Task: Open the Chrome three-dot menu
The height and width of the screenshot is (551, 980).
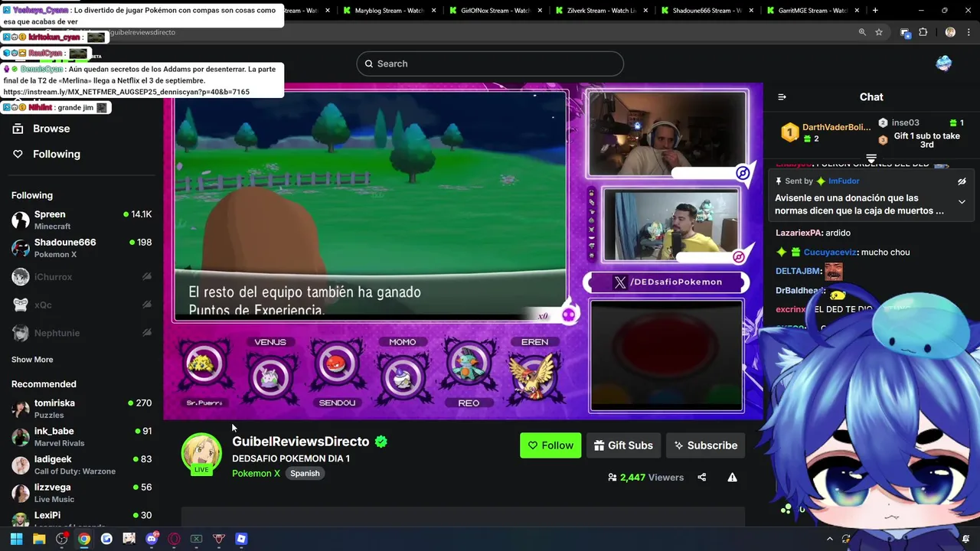Action: (x=968, y=32)
